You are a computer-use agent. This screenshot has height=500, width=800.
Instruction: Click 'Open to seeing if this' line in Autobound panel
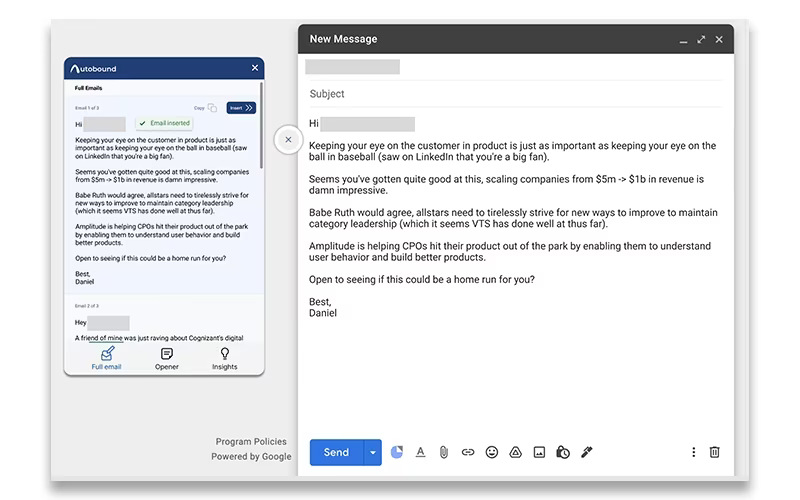[151, 258]
